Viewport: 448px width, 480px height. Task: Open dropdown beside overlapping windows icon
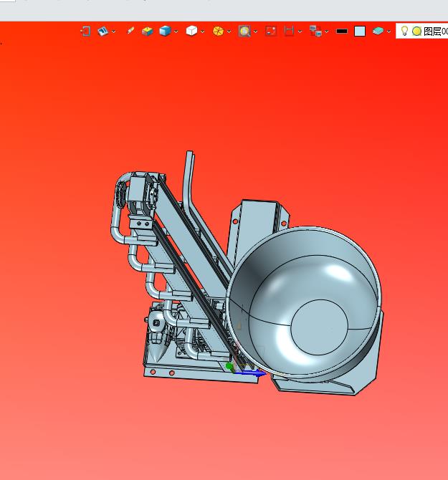coord(326,32)
